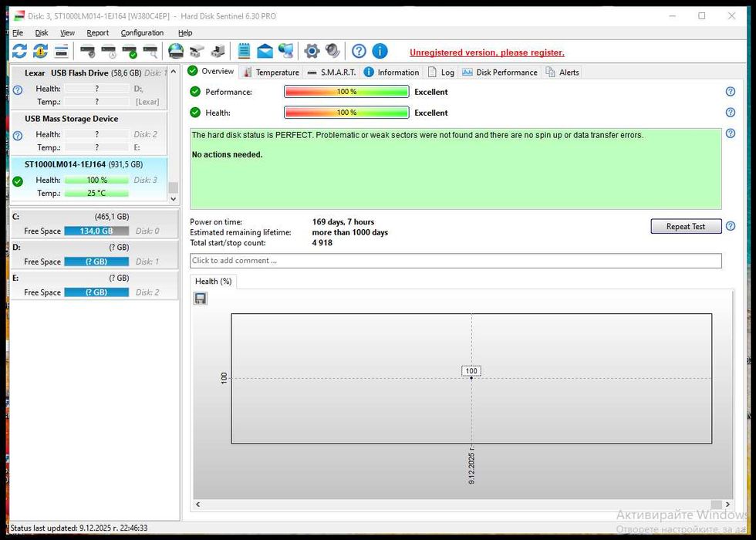756x540 pixels.
Task: Click the question icon of Lexar USB Flash Drive
Action: [17, 90]
